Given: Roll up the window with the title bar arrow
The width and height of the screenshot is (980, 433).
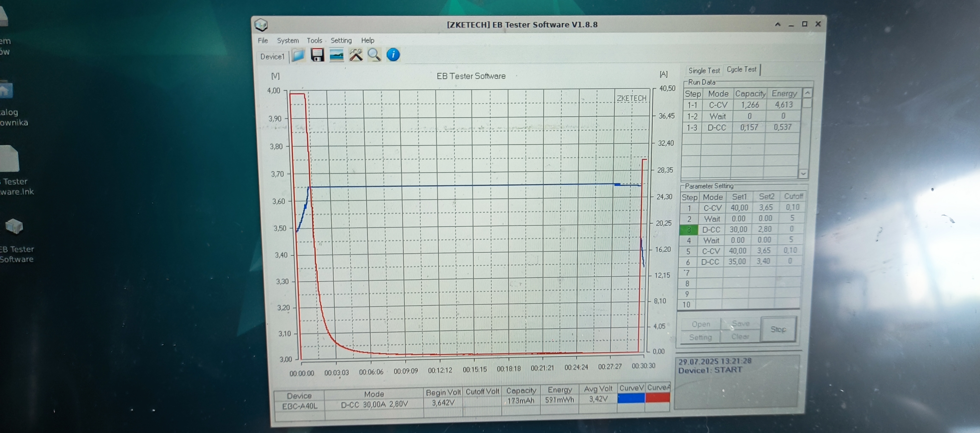Looking at the screenshot, I should click(x=778, y=24).
